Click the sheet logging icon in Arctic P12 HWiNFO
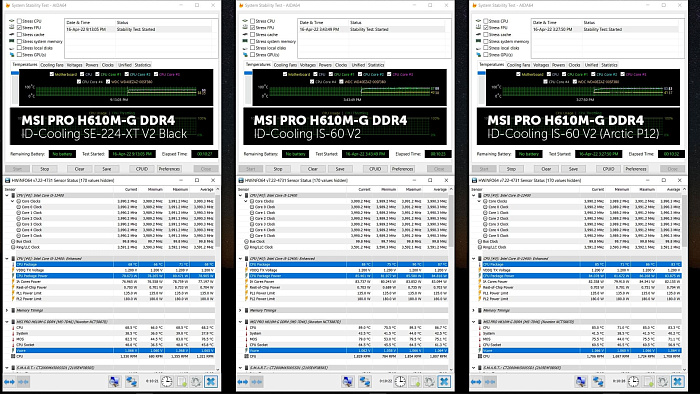Image resolution: width=700 pixels, height=394 pixels. click(649, 382)
